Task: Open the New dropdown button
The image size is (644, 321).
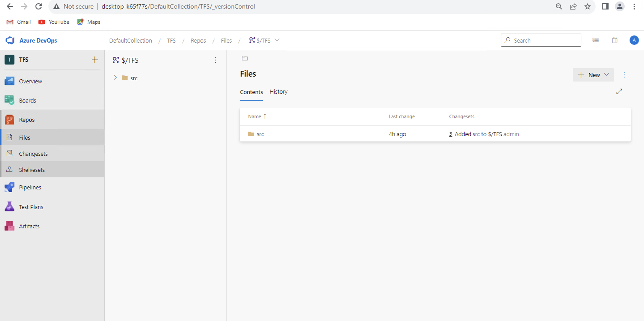Action: click(593, 75)
